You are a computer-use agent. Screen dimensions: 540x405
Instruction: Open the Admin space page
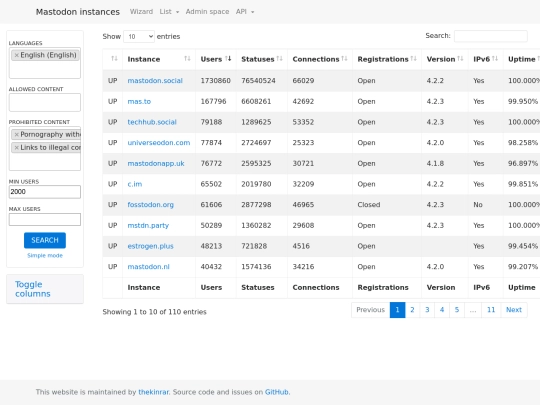coord(207,12)
